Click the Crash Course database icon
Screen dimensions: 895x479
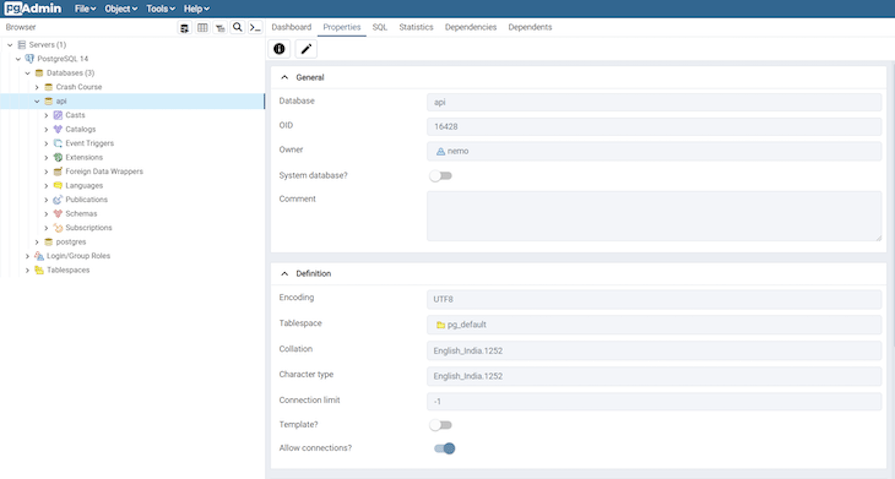click(49, 87)
